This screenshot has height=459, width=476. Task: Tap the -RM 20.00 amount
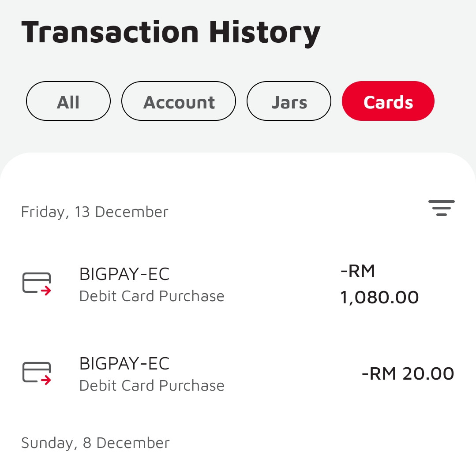[x=408, y=374]
